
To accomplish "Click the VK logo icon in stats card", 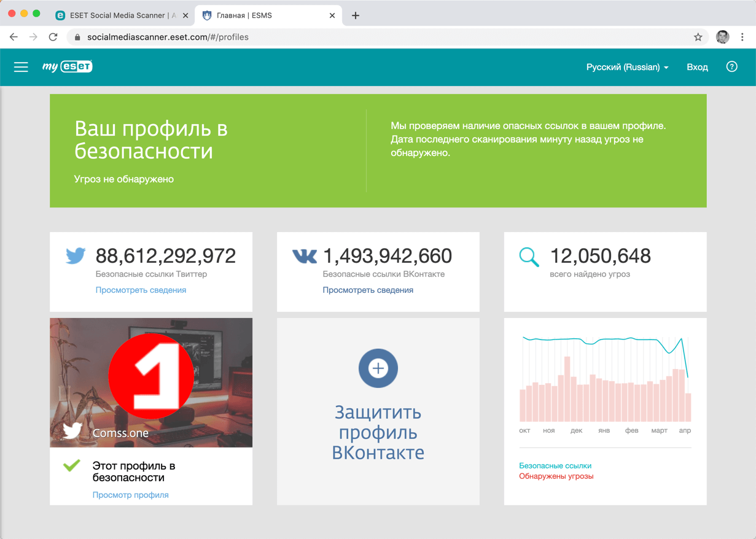I will (304, 256).
